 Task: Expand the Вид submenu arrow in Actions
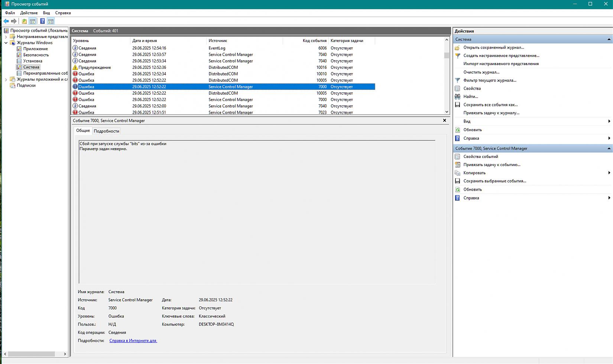[609, 121]
